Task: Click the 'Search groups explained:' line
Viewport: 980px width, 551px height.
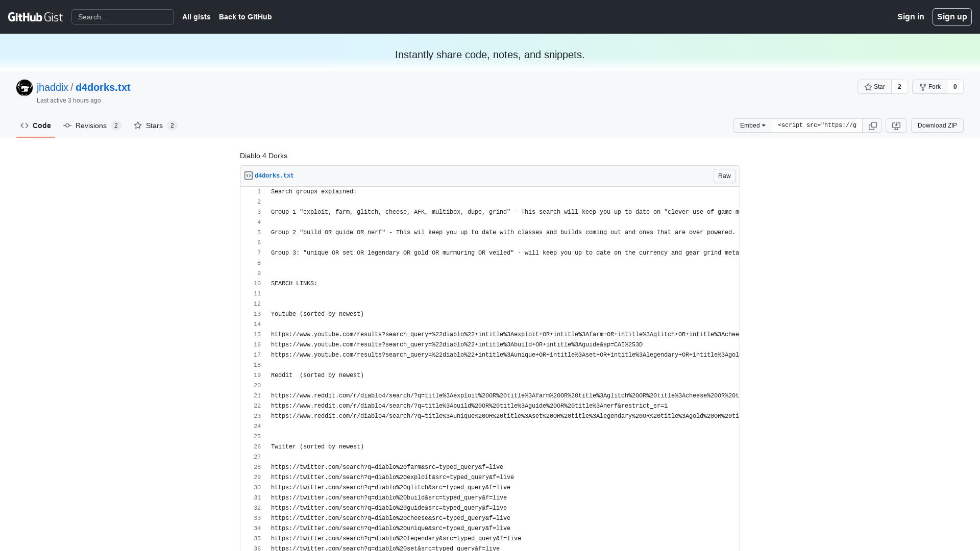Action: pyautogui.click(x=314, y=192)
